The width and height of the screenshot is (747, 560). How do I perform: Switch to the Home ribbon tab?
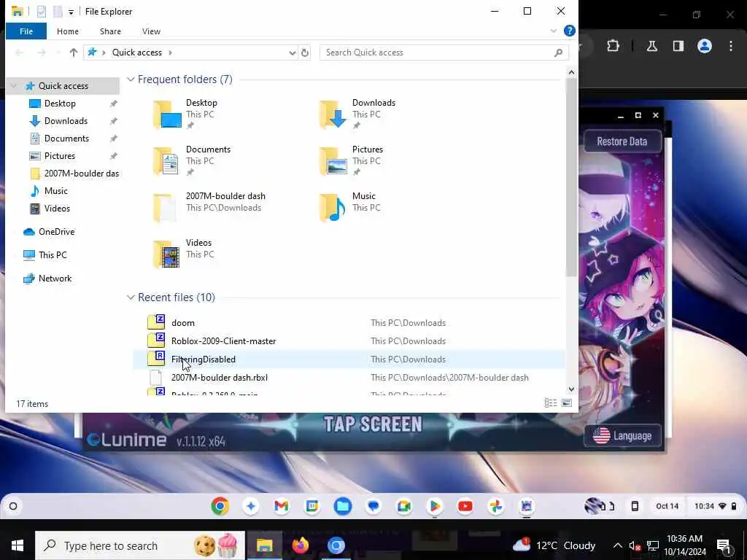(x=68, y=31)
